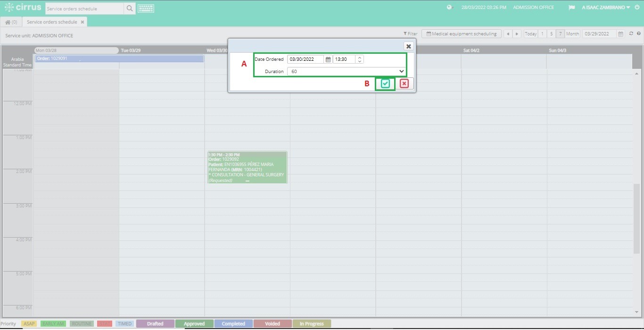The width and height of the screenshot is (644, 330).
Task: Click Medical equipment scheduling button
Action: point(461,34)
